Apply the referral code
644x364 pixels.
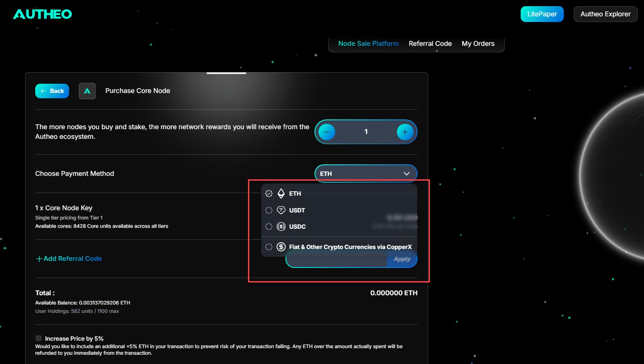point(402,259)
